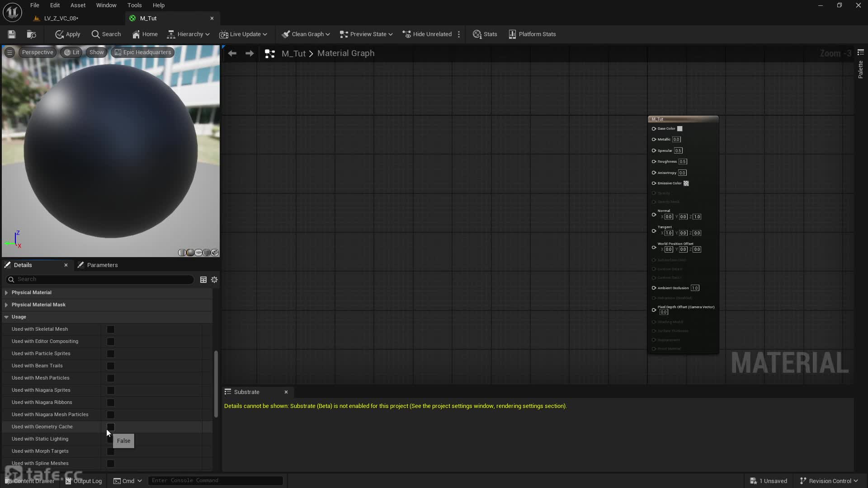Expand Physical Material section
Viewport: 868px width, 488px height.
coord(6,293)
